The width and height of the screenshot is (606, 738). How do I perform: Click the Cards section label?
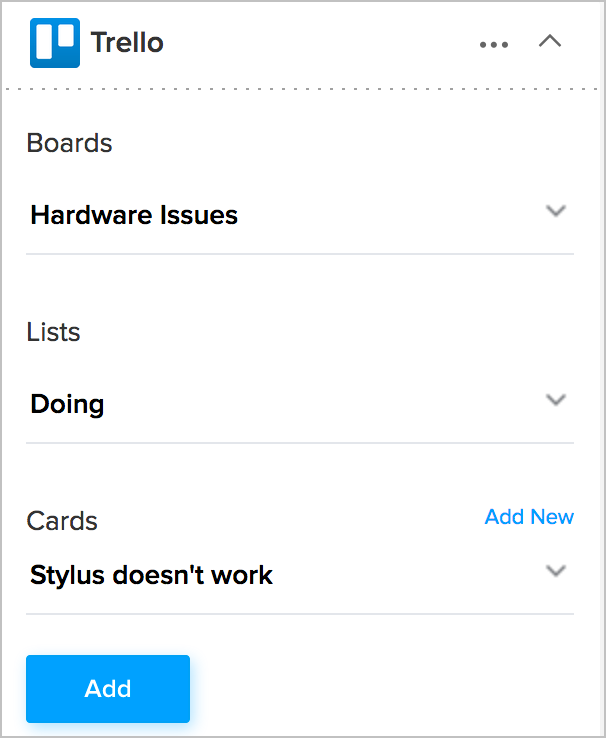point(62,521)
